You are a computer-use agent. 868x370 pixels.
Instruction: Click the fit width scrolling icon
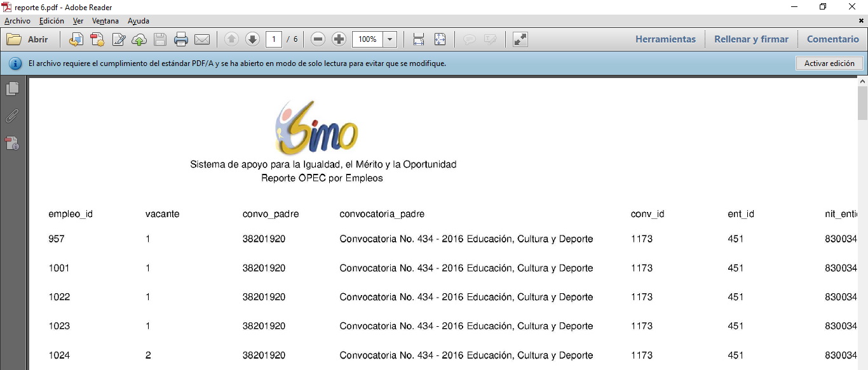(x=419, y=39)
